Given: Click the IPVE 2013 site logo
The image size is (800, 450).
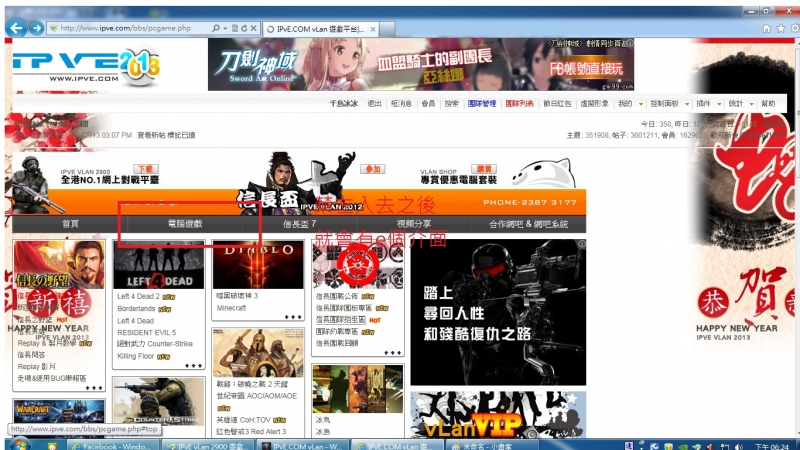Looking at the screenshot, I should 87,65.
